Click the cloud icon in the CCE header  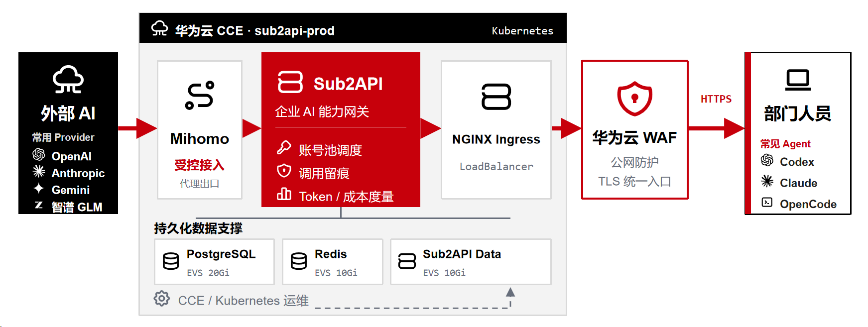click(160, 28)
